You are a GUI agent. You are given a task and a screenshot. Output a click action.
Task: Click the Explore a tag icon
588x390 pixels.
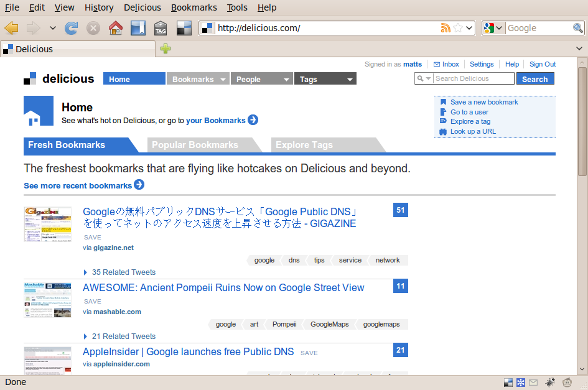[443, 121]
